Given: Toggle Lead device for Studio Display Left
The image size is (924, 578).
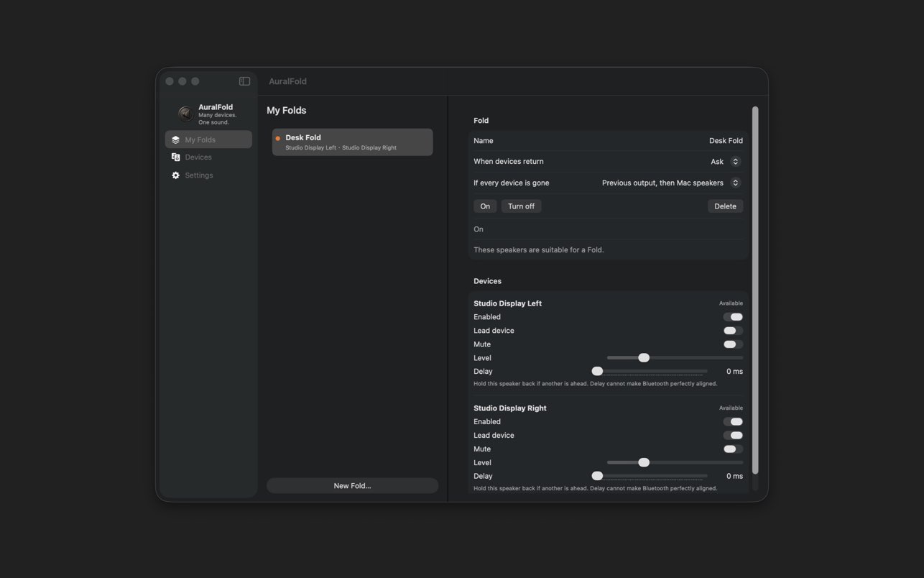Looking at the screenshot, I should [733, 331].
